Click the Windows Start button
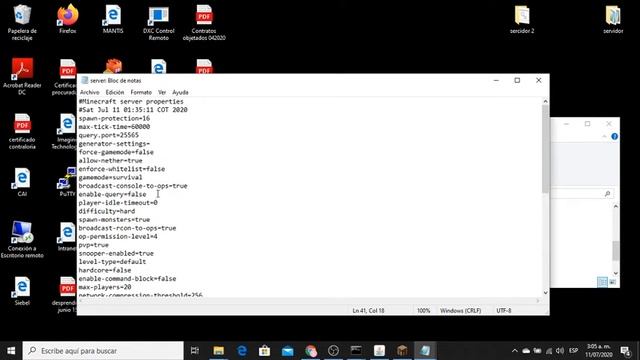 [11, 351]
